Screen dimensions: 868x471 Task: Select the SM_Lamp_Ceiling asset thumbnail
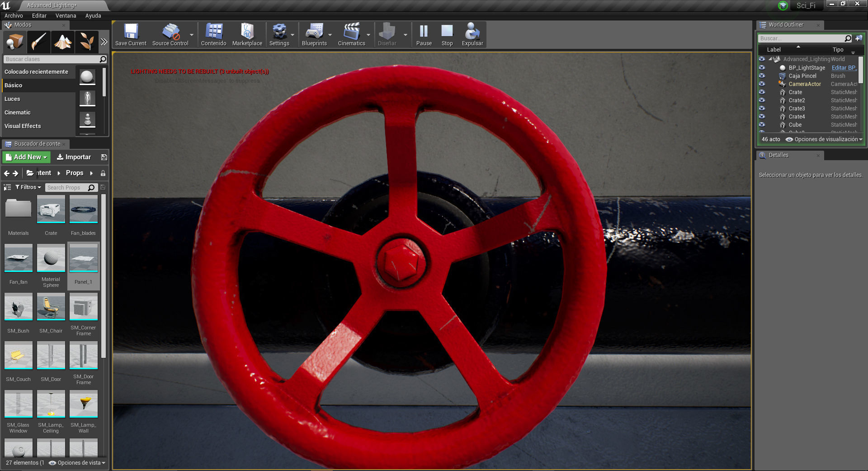pos(51,404)
